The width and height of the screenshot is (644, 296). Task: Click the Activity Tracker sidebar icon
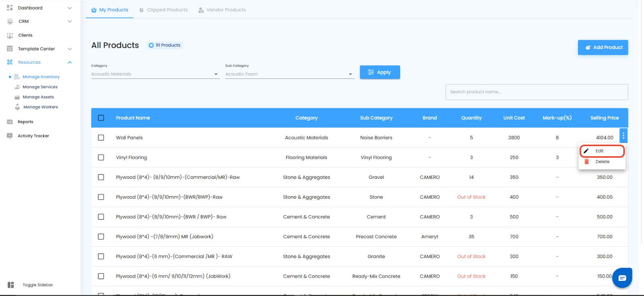(x=10, y=136)
